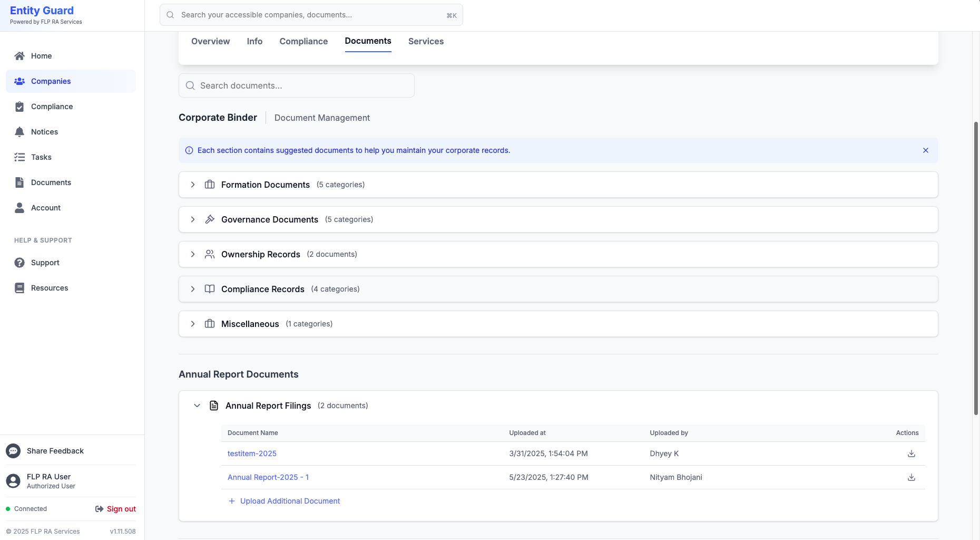
Task: Click the Document Name column header
Action: [253, 433]
